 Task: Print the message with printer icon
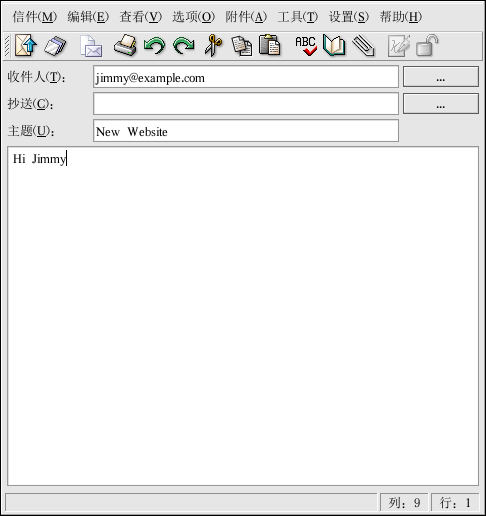[125, 45]
